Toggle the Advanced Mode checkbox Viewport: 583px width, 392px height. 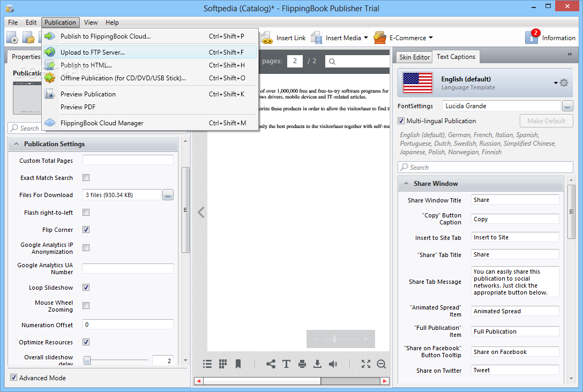13,378
